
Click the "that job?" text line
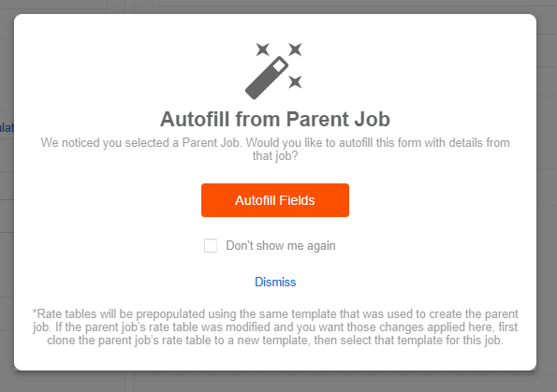pyautogui.click(x=275, y=156)
